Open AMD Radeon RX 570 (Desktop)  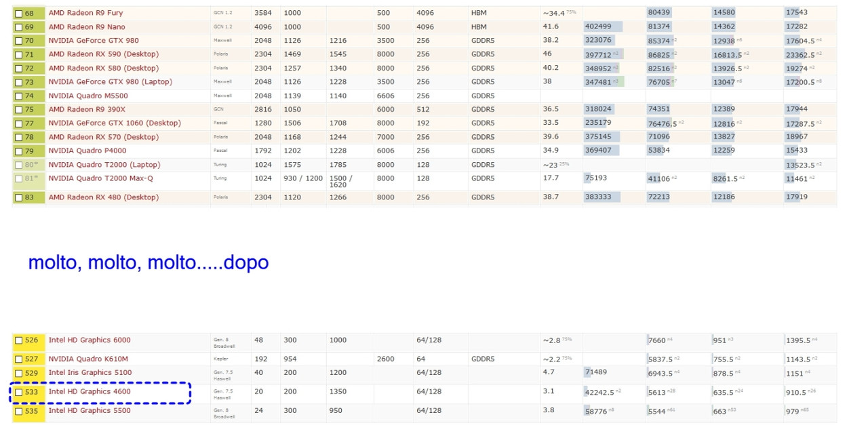pyautogui.click(x=103, y=137)
